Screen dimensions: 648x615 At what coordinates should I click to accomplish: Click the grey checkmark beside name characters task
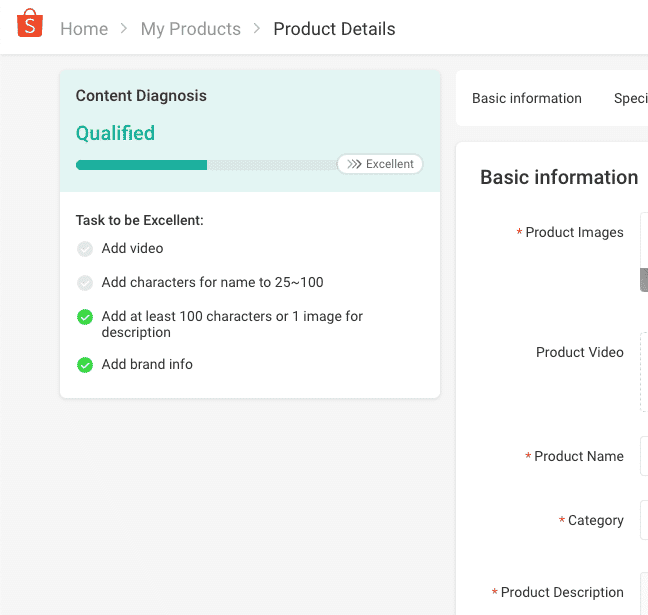coord(85,283)
